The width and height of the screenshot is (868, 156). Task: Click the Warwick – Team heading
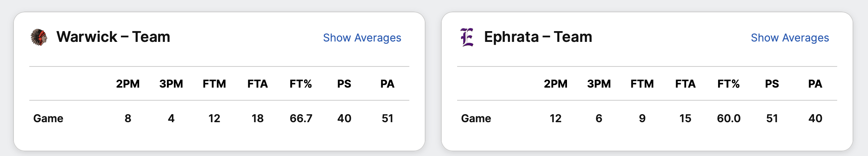point(113,37)
